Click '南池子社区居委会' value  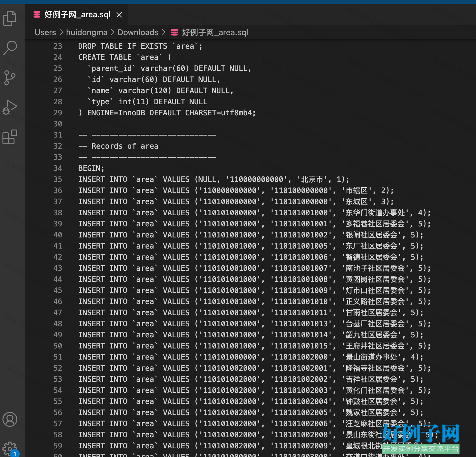tap(375, 268)
